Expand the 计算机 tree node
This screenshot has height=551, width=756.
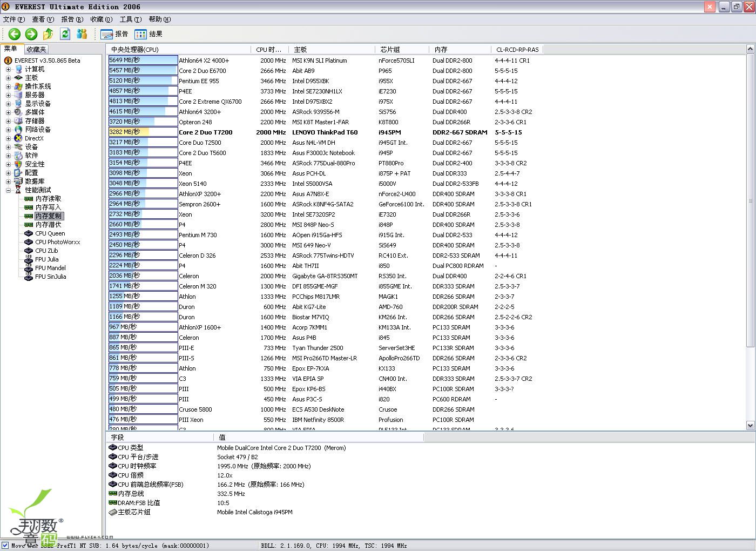coord(8,69)
